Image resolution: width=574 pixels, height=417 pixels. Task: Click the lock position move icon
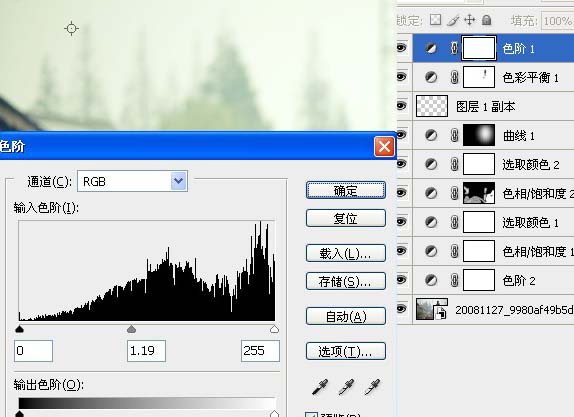point(469,20)
